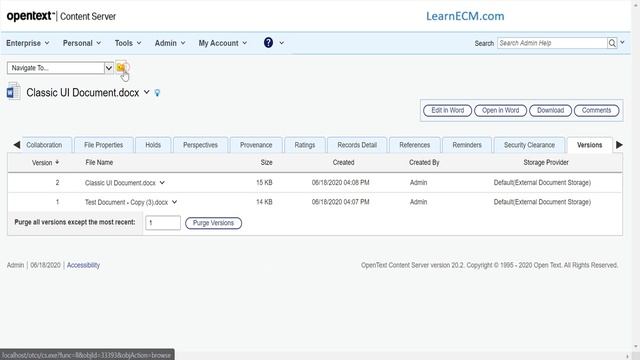Switch to the References tab
This screenshot has width=640, height=360.
pyautogui.click(x=415, y=145)
